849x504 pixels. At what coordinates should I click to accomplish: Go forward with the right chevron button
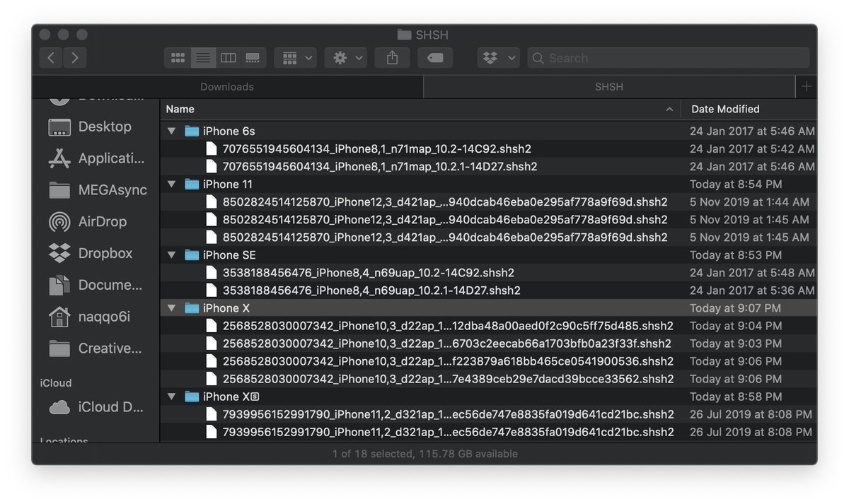(75, 58)
